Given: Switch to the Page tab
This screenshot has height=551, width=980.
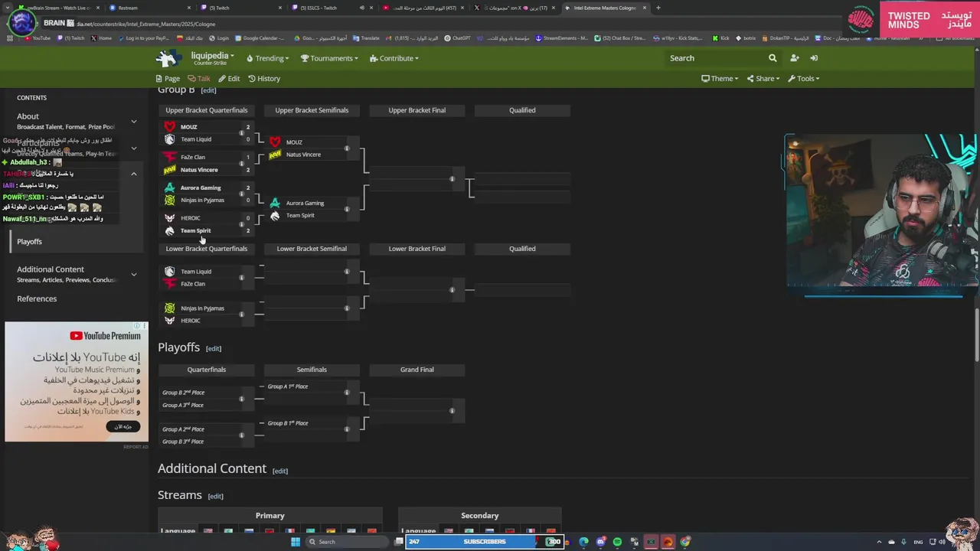Looking at the screenshot, I should click(168, 78).
